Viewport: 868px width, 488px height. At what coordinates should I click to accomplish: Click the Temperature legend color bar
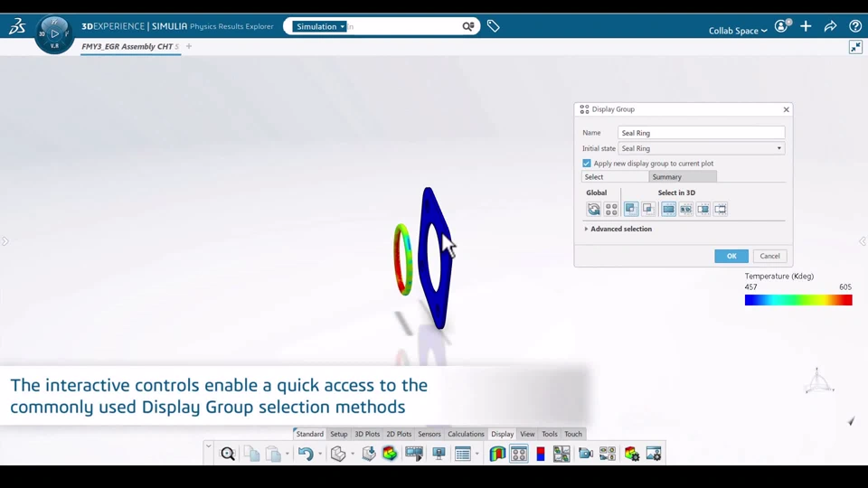[x=798, y=300]
